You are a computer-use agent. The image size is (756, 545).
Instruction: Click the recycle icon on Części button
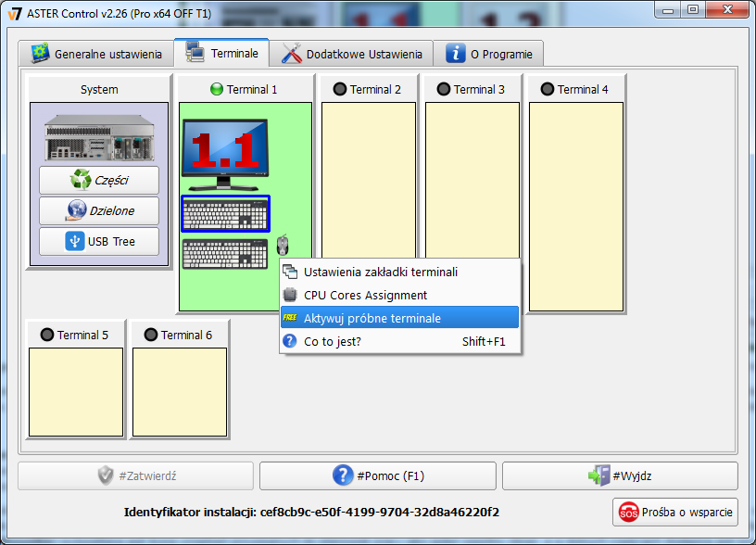pyautogui.click(x=81, y=180)
